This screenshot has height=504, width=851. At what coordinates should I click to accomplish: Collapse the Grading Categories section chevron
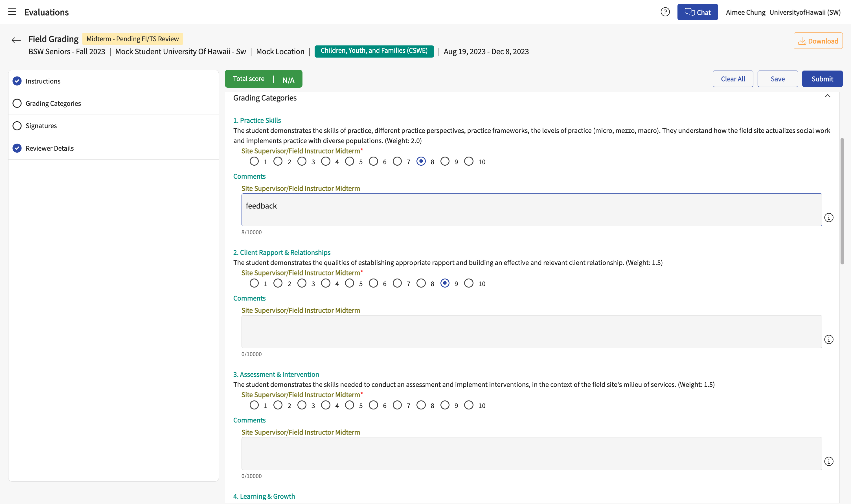click(827, 96)
